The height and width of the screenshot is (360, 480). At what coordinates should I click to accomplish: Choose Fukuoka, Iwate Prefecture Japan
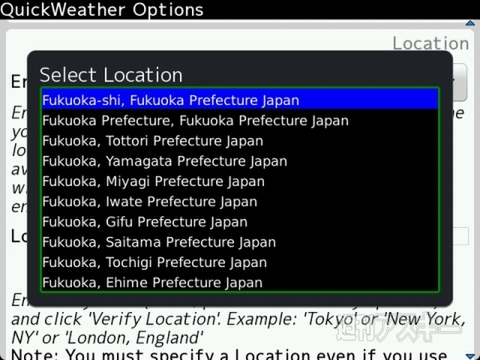[240, 202]
